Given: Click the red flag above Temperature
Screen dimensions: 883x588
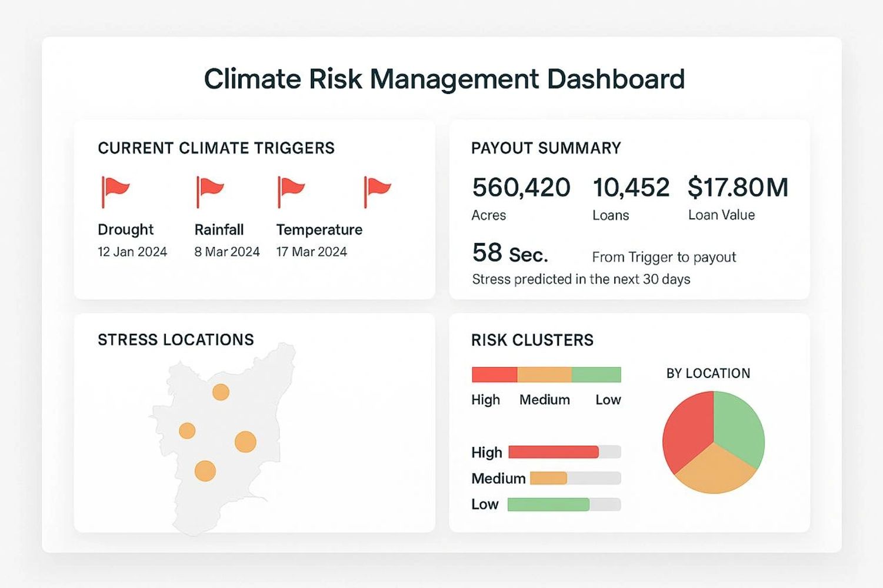Looking at the screenshot, I should point(291,191).
